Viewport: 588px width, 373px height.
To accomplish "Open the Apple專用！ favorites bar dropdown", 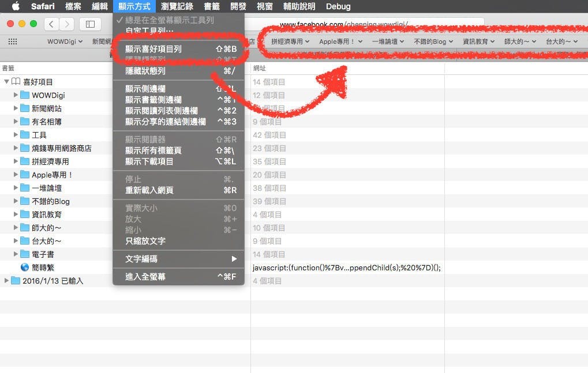I will point(340,42).
